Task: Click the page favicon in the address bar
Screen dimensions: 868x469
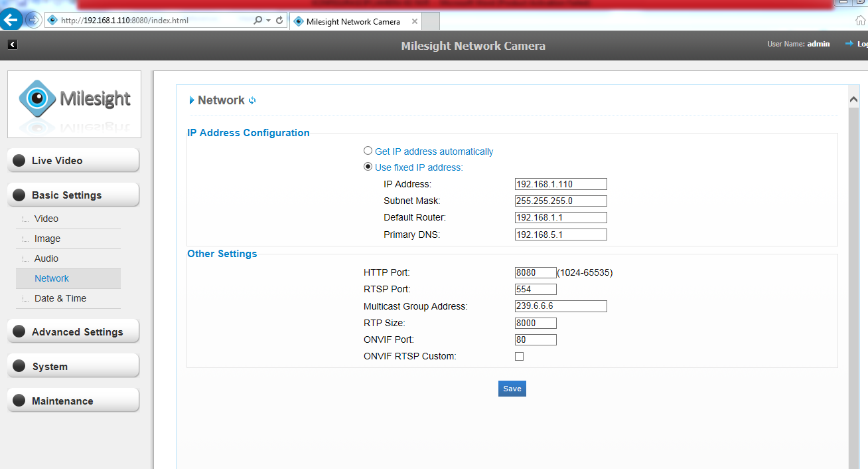Action: click(x=52, y=21)
